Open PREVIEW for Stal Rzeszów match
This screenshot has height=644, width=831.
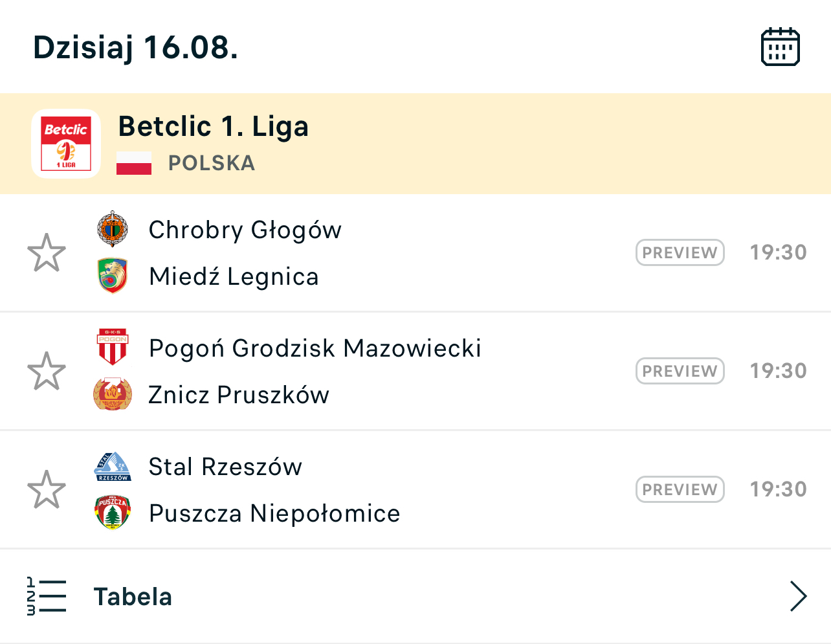pos(680,489)
